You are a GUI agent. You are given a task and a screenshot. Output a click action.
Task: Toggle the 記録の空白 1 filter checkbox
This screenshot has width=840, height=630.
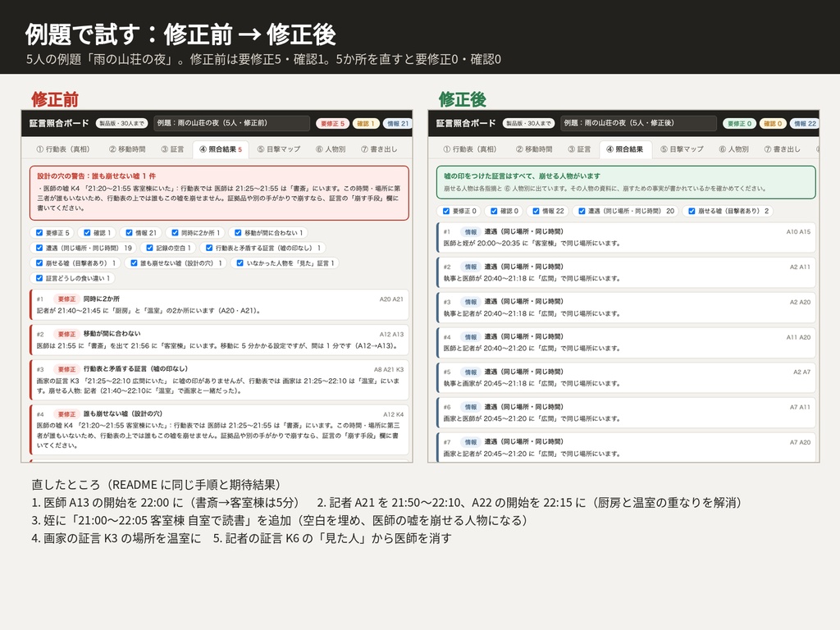pyautogui.click(x=149, y=248)
